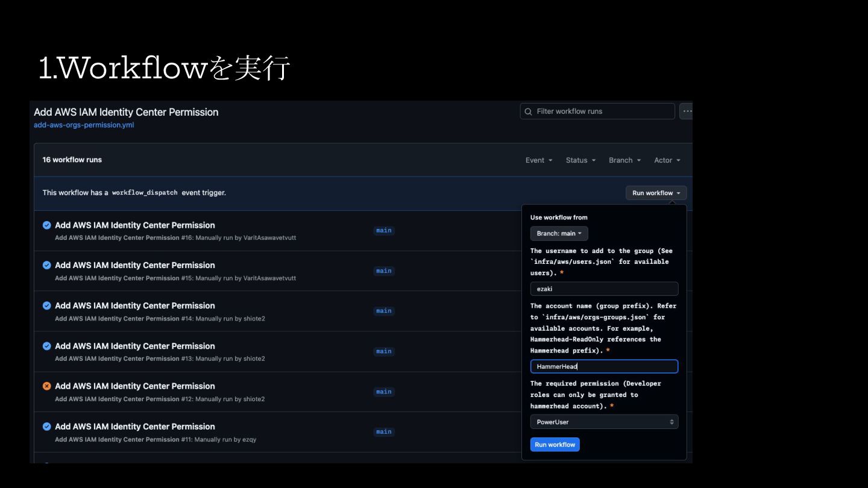The height and width of the screenshot is (488, 868).
Task: Open the Actor filter dropdown
Action: click(x=667, y=160)
